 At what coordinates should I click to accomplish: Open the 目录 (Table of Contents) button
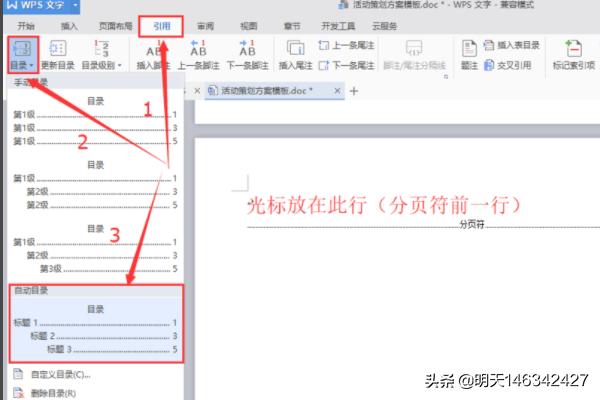(19, 54)
